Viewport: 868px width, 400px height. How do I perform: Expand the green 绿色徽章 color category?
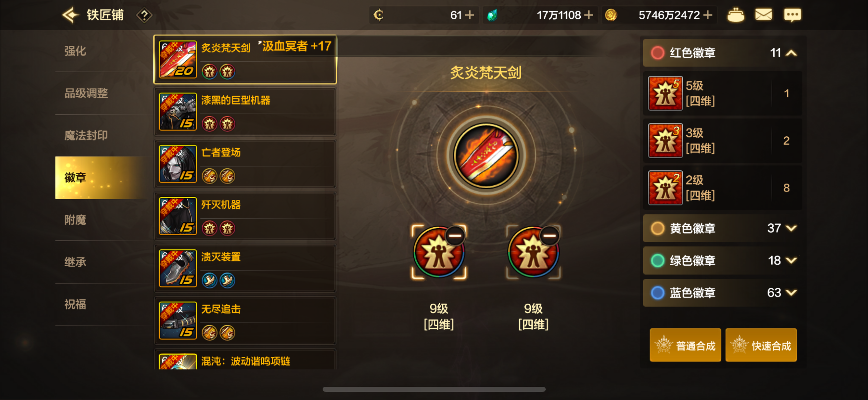(723, 260)
